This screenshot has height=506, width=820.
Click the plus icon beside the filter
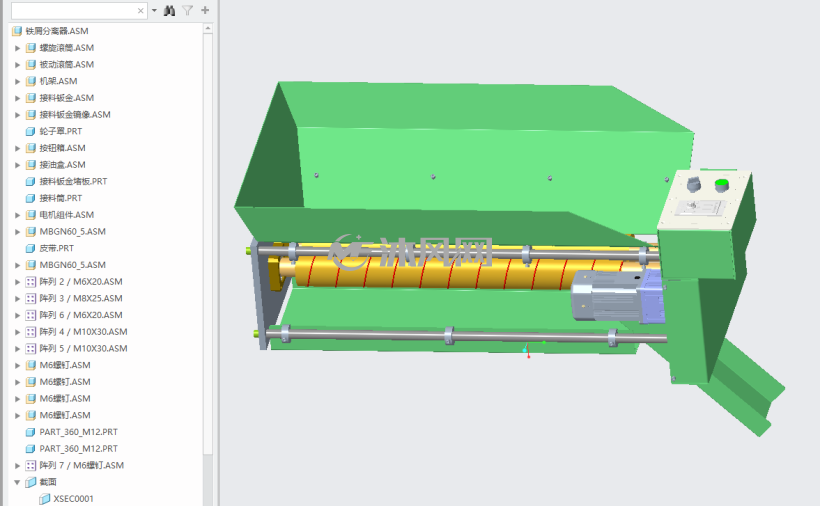pos(205,10)
